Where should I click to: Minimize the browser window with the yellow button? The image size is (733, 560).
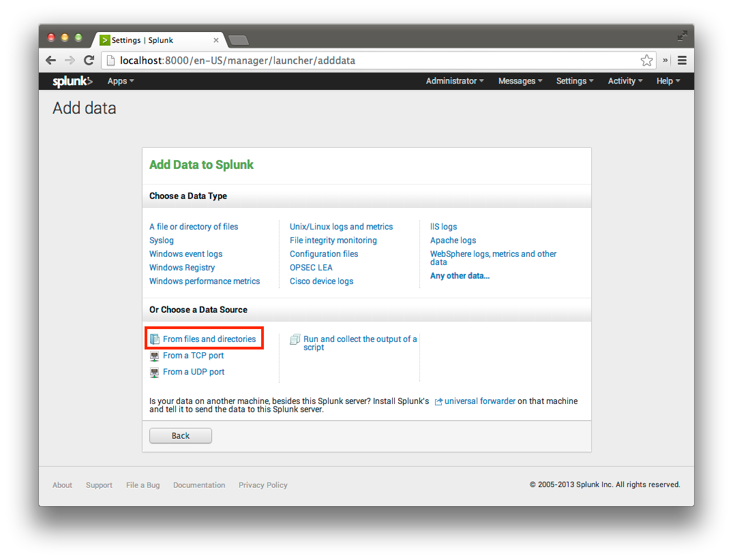pyautogui.click(x=65, y=37)
